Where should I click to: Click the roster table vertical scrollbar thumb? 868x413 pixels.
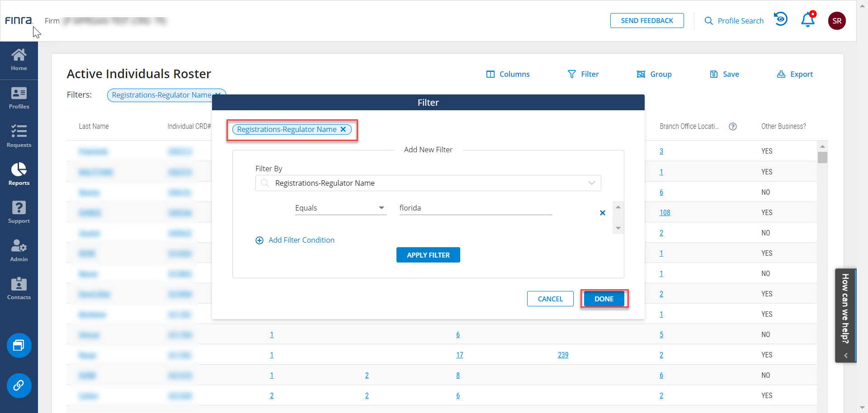click(x=822, y=157)
